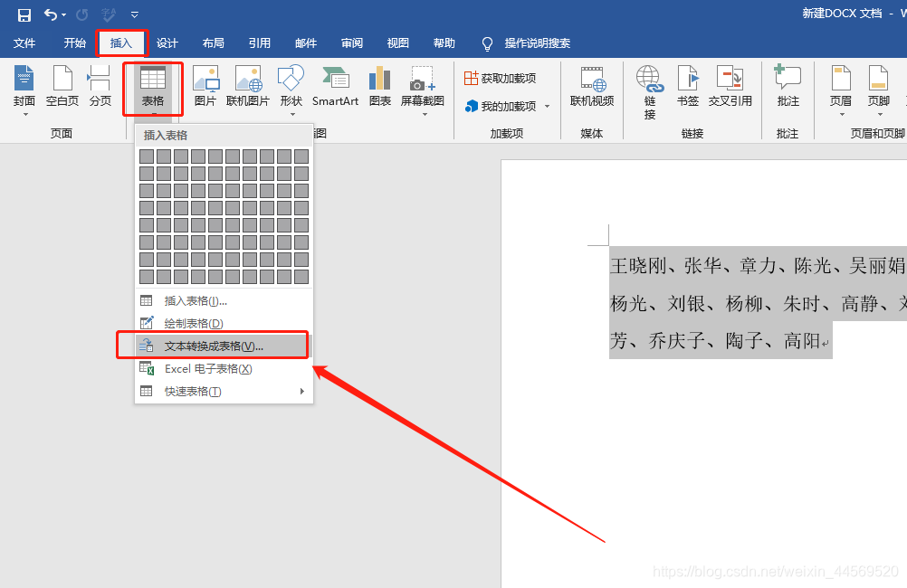Insert a picture via 图片
This screenshot has width=907, height=588.
coord(205,87)
